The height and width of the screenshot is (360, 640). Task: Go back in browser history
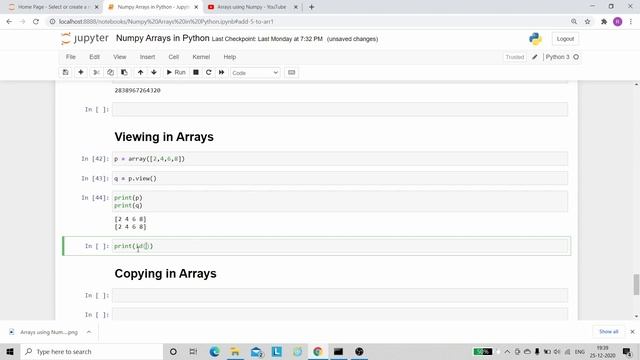(9, 22)
